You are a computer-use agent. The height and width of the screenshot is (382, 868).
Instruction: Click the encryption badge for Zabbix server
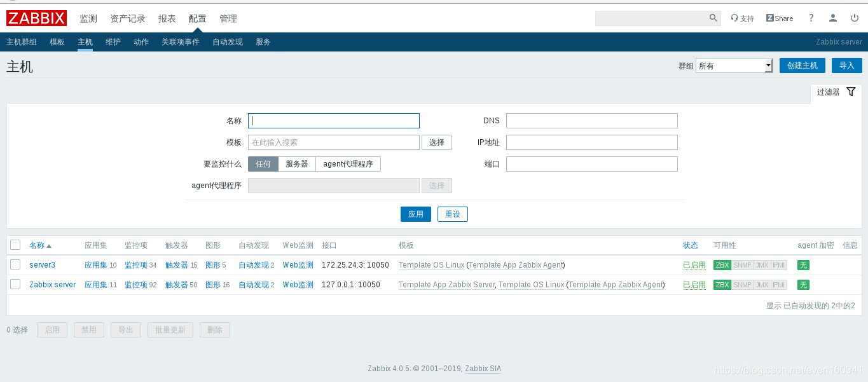tap(803, 285)
